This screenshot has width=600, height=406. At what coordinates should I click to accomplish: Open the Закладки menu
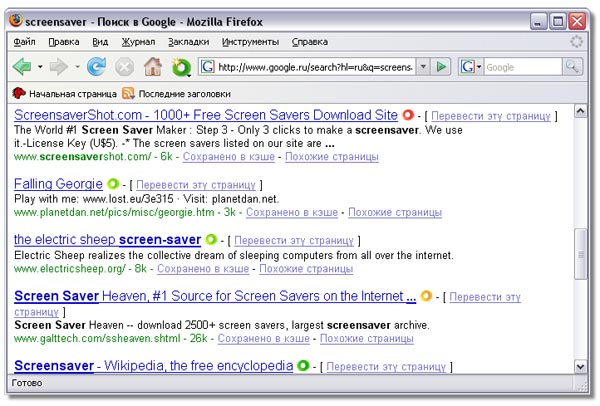(x=189, y=42)
